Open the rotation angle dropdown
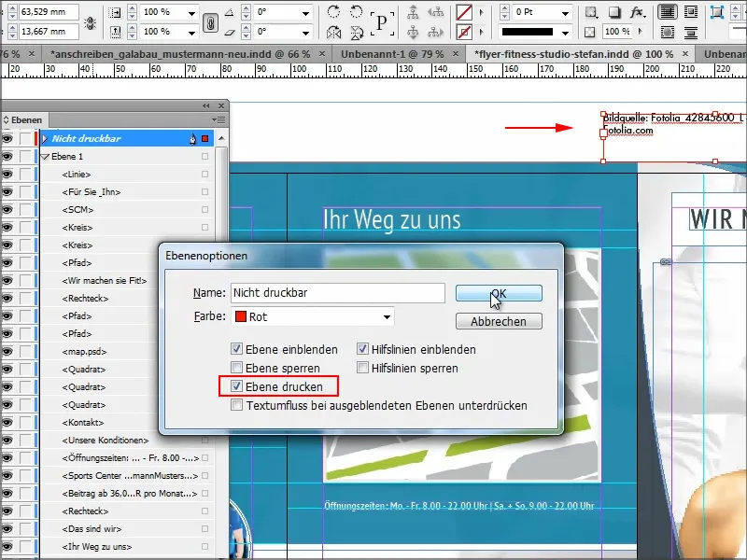The width and height of the screenshot is (747, 560). point(306,12)
